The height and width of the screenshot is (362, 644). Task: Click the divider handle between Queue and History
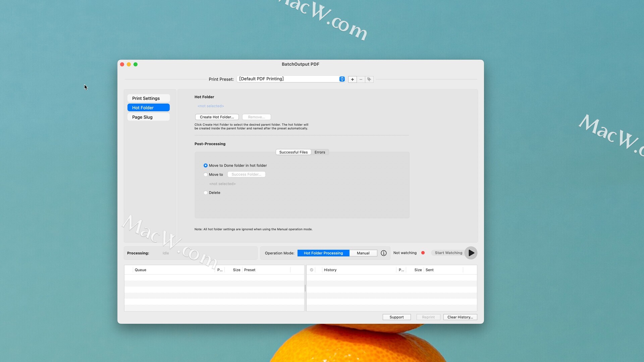coord(305,288)
